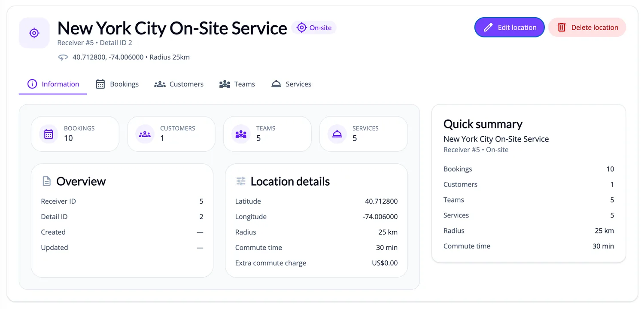Viewport: 644px width, 309px height.
Task: Open the SERVICES 5 stat card
Action: [364, 134]
